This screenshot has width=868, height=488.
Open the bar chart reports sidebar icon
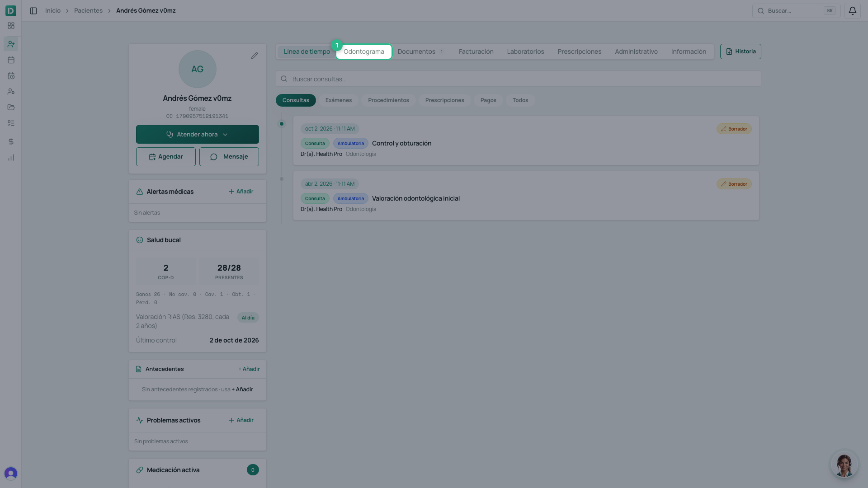[x=11, y=158]
